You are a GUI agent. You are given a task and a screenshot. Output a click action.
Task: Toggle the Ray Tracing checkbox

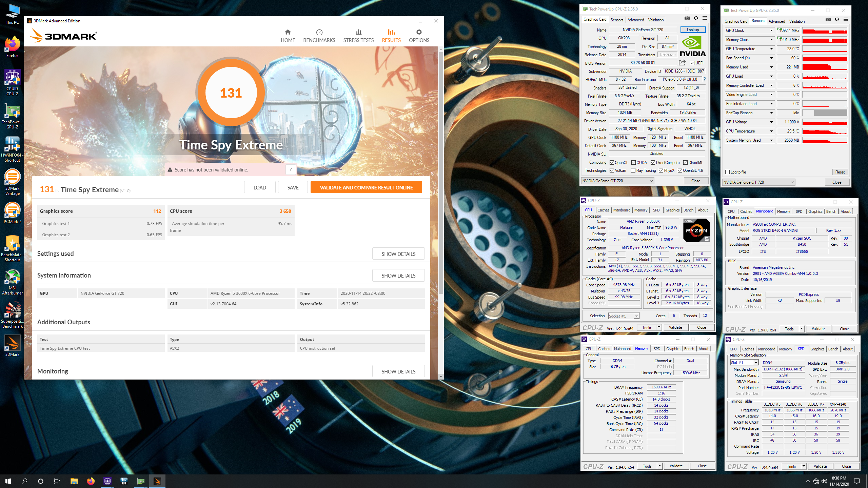(633, 170)
